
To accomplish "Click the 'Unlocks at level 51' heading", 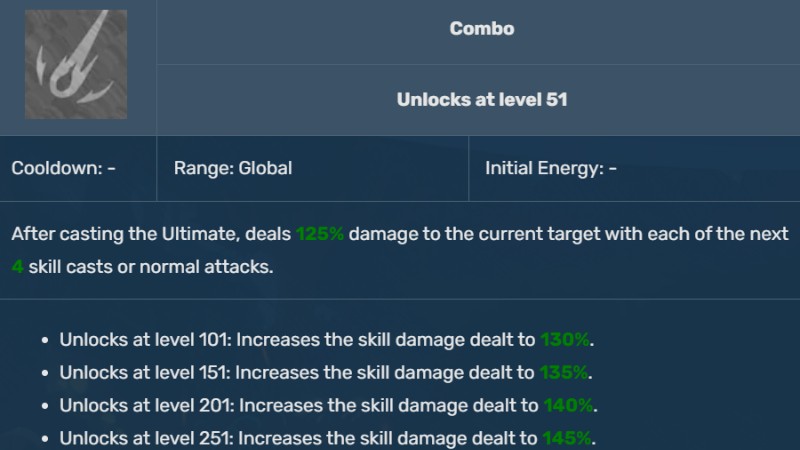I will click(x=482, y=100).
